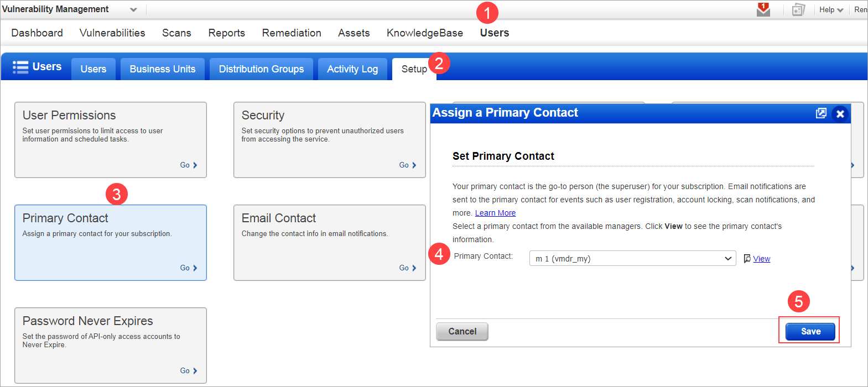Switch to the Activity Log tab
The image size is (868, 387).
(352, 69)
